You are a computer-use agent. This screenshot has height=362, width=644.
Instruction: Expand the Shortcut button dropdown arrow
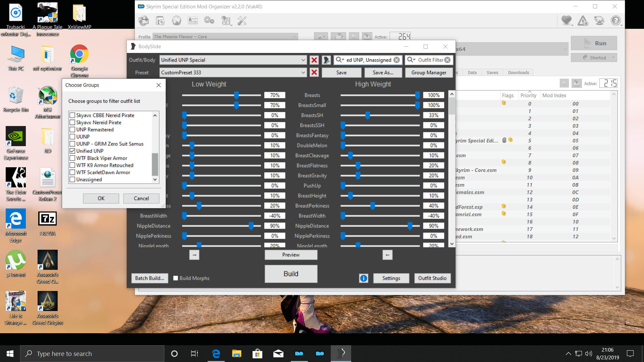(613, 58)
